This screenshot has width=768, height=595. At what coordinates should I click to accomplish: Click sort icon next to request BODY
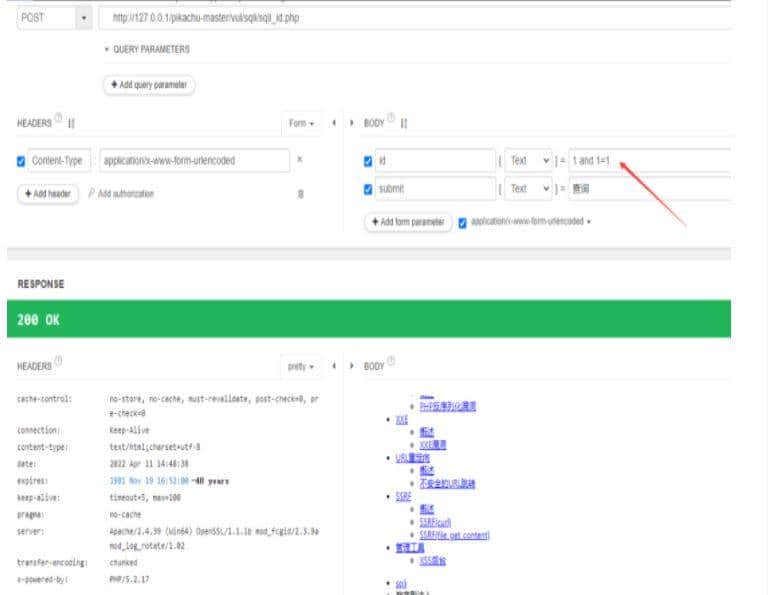click(x=404, y=123)
